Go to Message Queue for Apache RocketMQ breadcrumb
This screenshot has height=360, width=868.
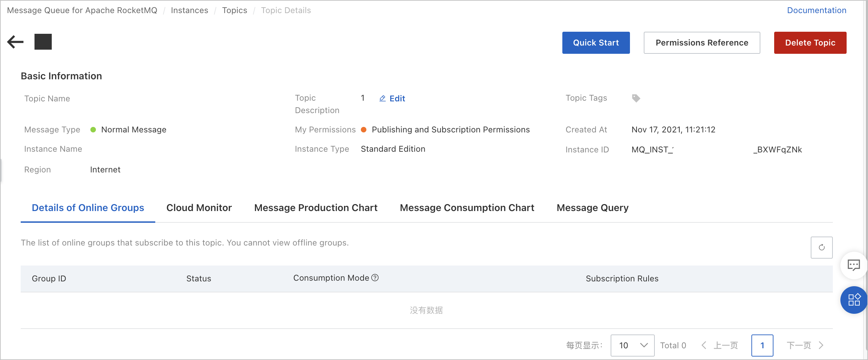point(82,10)
